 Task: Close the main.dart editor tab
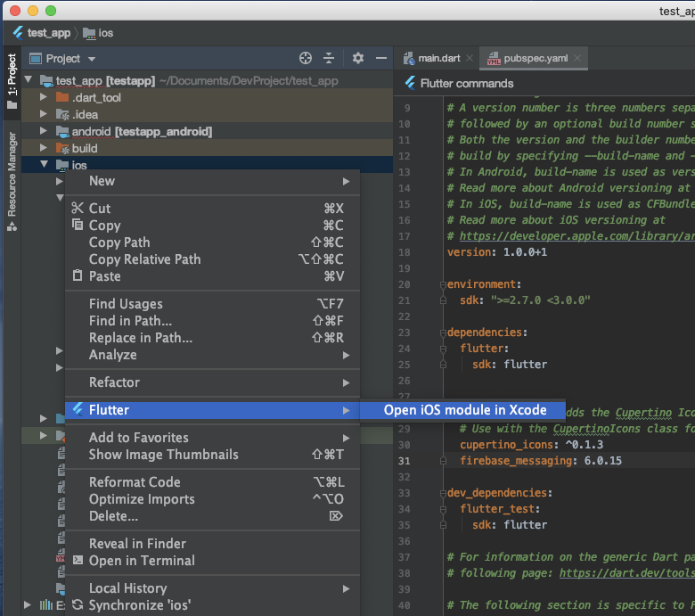pyautogui.click(x=470, y=58)
